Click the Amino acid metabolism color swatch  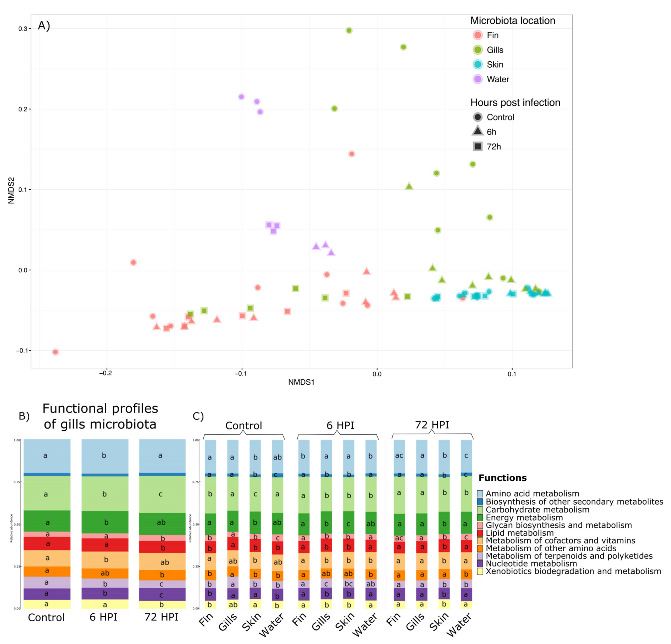pyautogui.click(x=480, y=494)
